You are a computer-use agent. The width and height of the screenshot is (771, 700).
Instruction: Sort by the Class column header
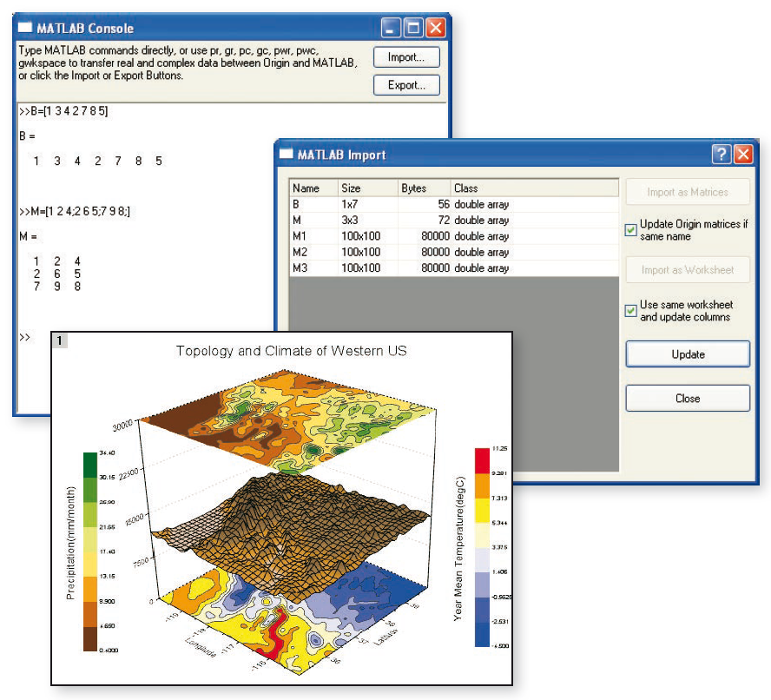(x=535, y=188)
